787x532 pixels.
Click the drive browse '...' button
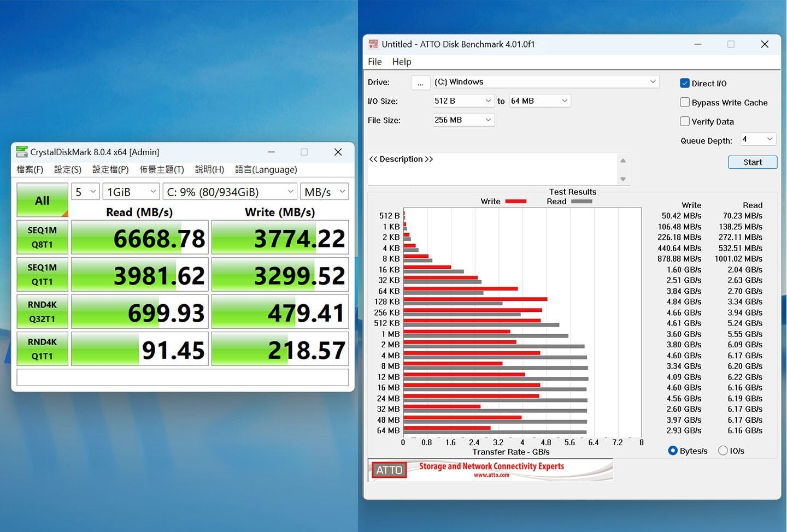click(420, 82)
